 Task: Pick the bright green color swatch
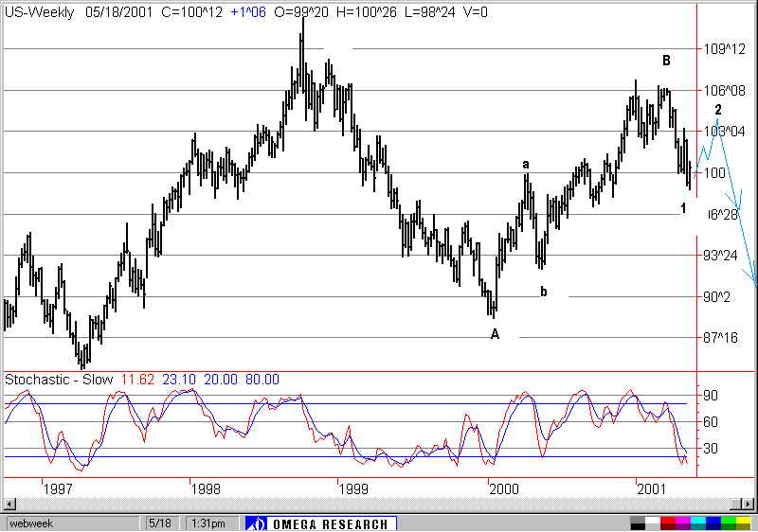pyautogui.click(x=729, y=520)
